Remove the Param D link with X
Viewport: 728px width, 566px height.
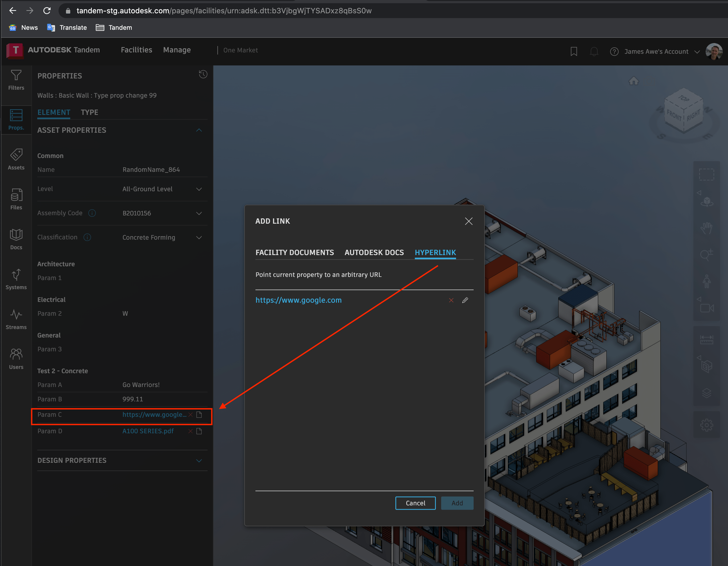click(x=190, y=431)
